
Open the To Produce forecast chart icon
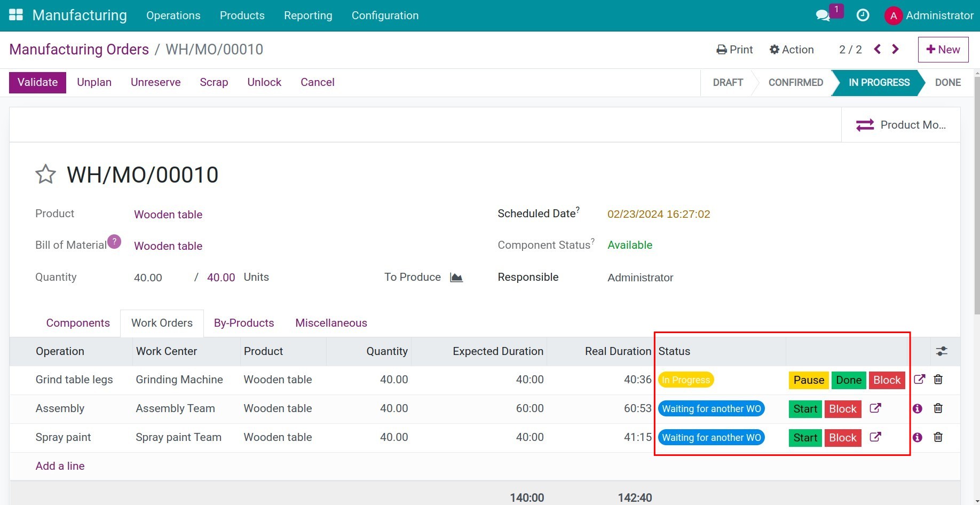tap(456, 277)
